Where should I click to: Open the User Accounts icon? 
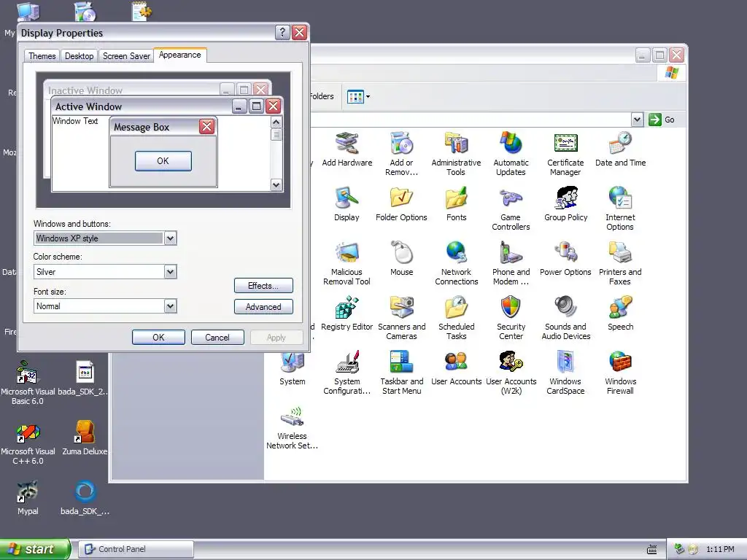457,362
